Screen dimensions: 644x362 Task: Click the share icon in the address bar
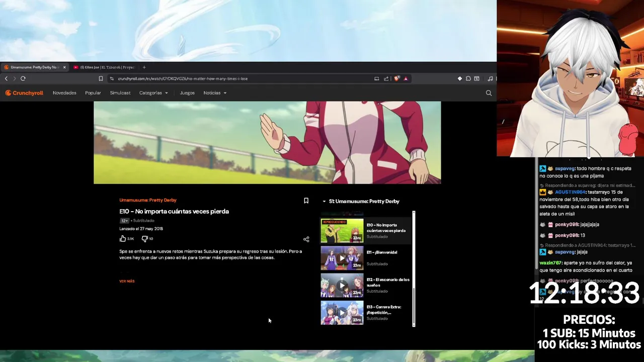[x=386, y=78]
